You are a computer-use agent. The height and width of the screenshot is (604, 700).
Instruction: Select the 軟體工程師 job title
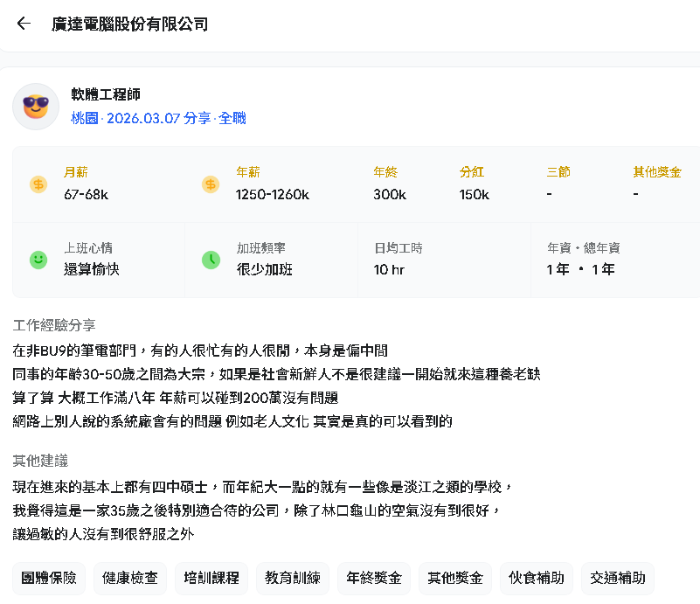click(x=106, y=94)
